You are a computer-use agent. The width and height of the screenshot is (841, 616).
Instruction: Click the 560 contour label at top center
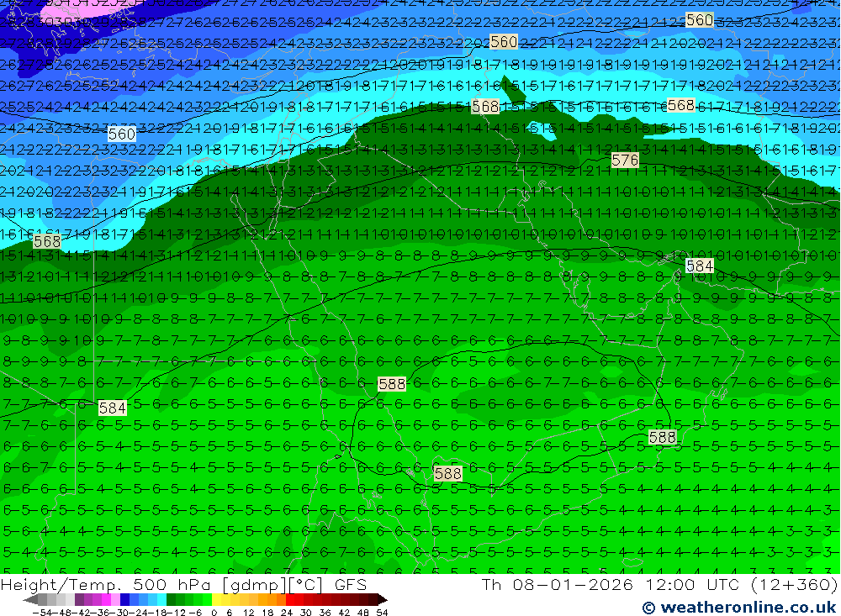(x=504, y=42)
